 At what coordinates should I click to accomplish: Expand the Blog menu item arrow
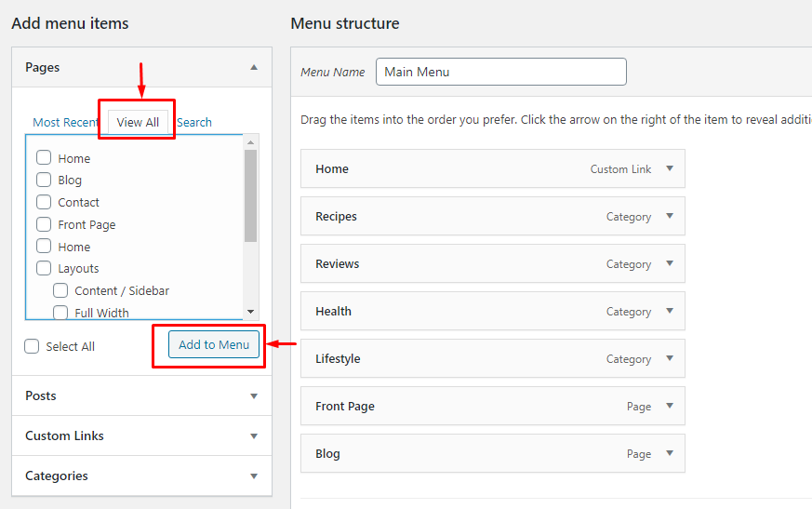(x=669, y=453)
